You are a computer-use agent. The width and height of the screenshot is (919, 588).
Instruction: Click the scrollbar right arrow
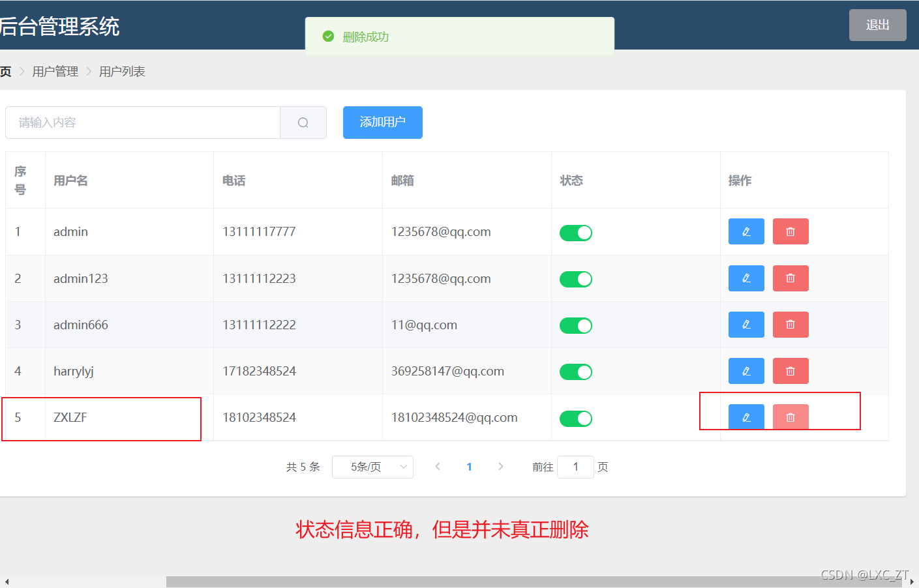click(x=912, y=582)
